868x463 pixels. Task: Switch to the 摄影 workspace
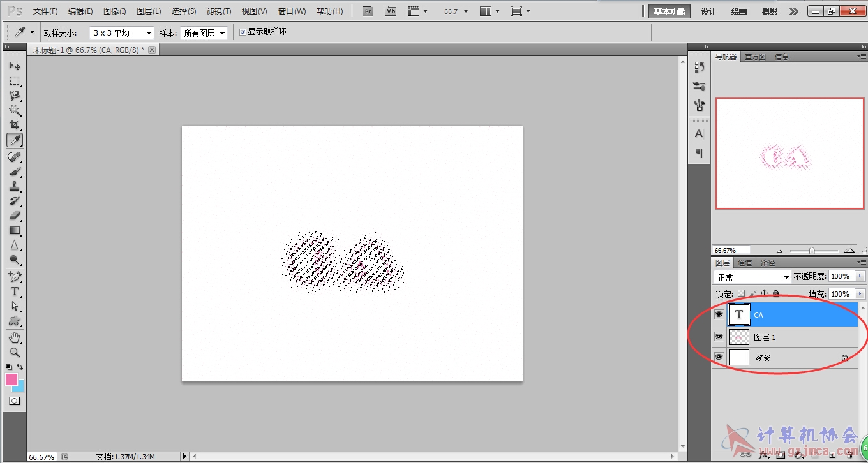point(770,11)
